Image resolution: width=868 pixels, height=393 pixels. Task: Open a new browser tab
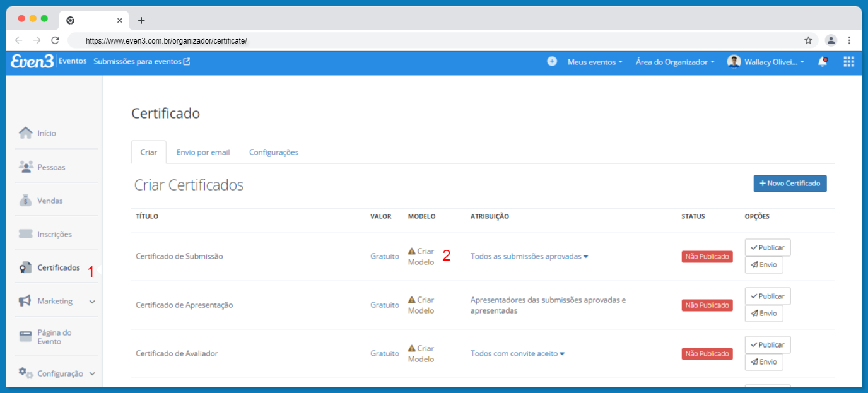coord(141,20)
